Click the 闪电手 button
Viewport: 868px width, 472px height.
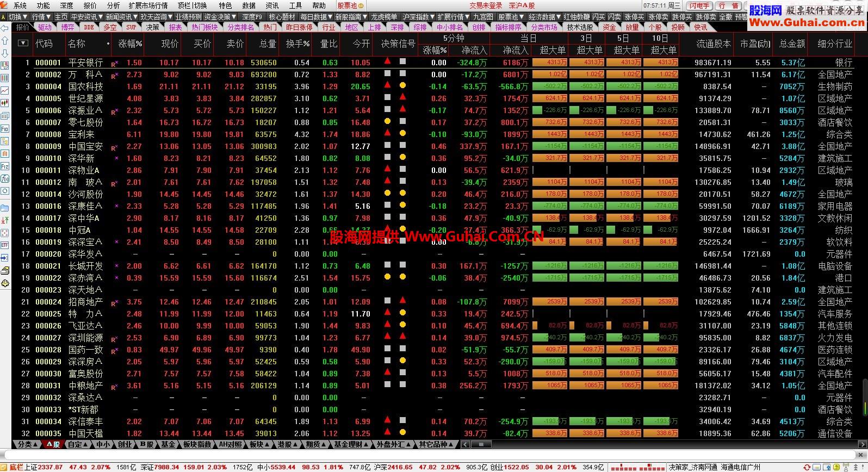coord(699,5)
